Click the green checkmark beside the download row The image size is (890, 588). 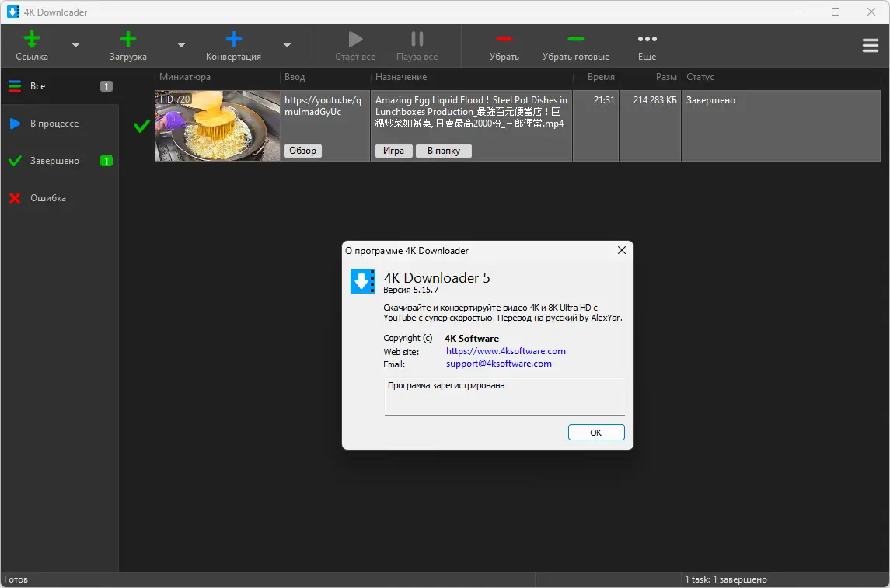pyautogui.click(x=141, y=126)
